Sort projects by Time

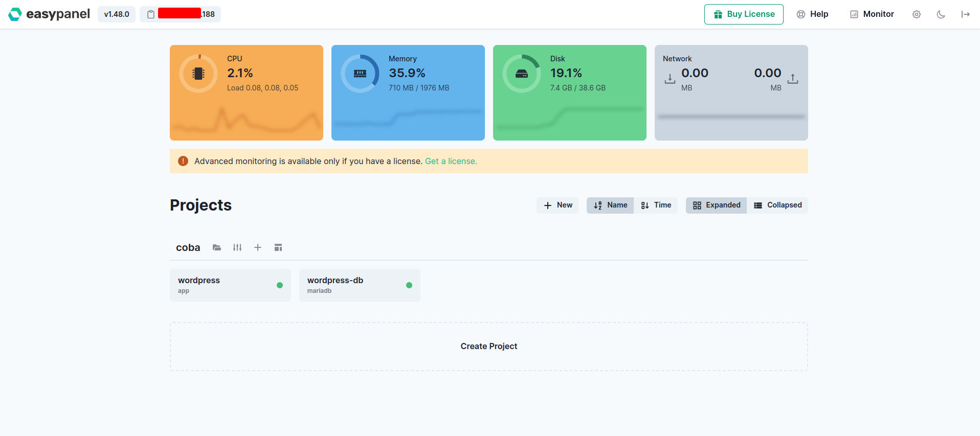coord(656,205)
